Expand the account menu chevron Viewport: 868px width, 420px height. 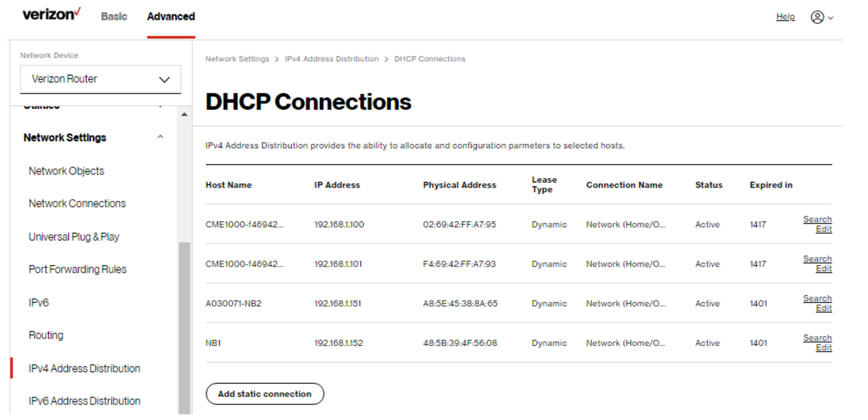click(x=831, y=18)
